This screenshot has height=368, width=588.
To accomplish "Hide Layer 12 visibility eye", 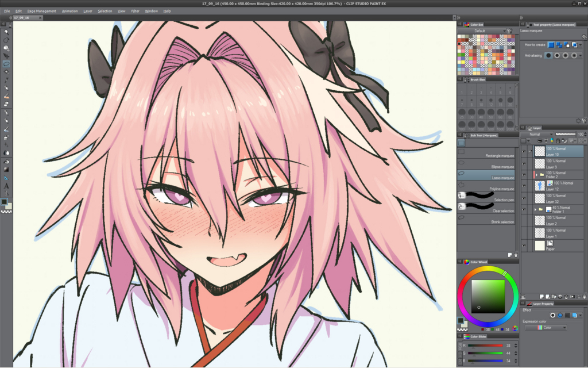I will pyautogui.click(x=524, y=186).
